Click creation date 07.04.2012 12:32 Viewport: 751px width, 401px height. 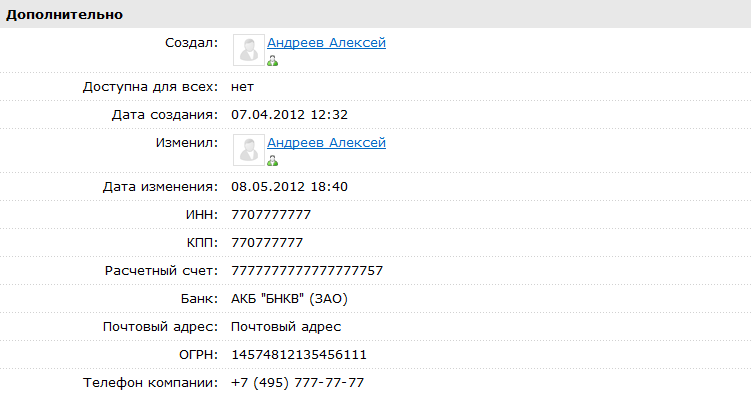click(x=289, y=115)
